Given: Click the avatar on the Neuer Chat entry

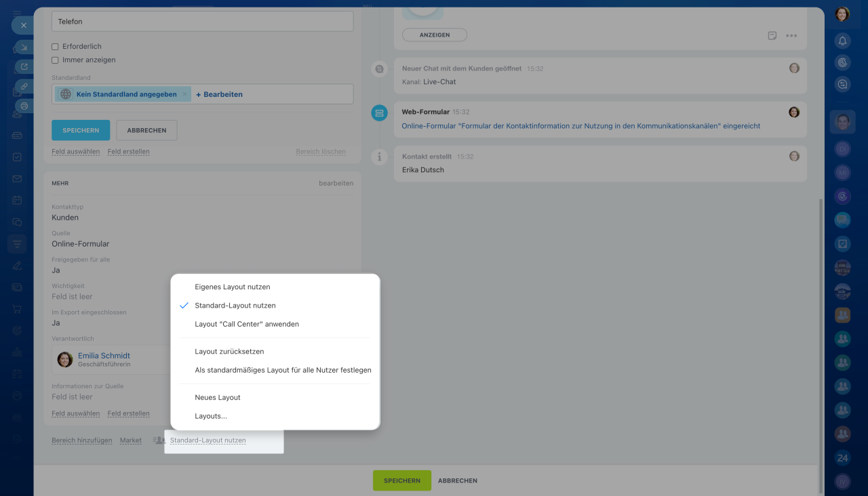Looking at the screenshot, I should 794,68.
